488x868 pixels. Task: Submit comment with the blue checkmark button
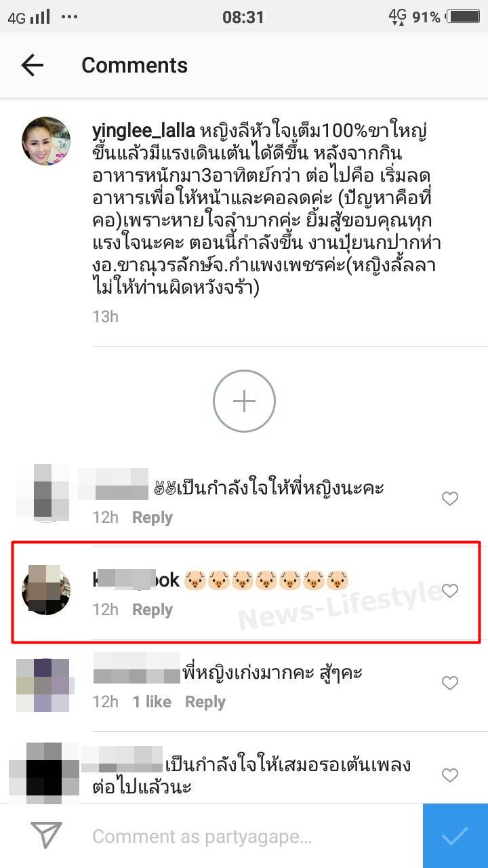click(x=455, y=836)
